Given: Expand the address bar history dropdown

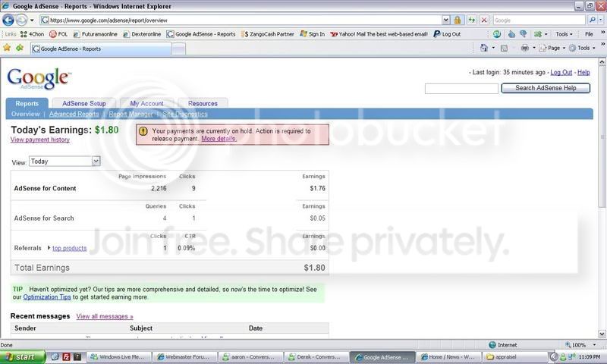Looking at the screenshot, I should click(446, 20).
